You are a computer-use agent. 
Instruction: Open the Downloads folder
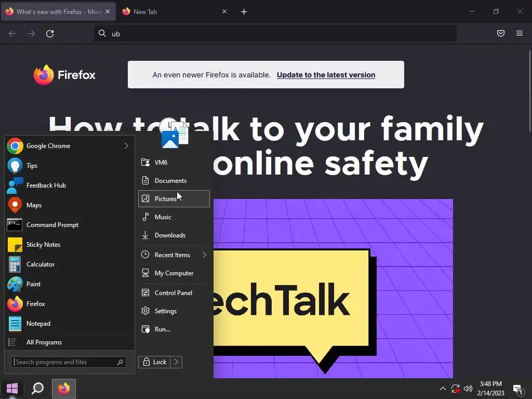[x=174, y=235]
